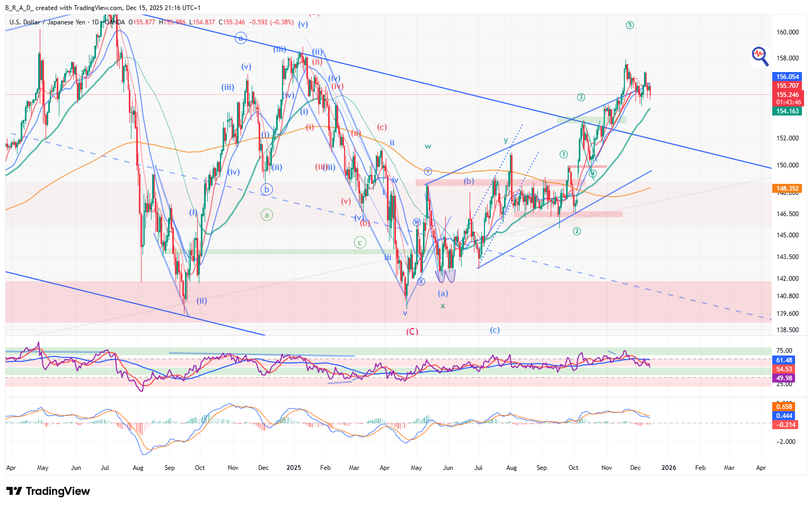This screenshot has height=507, width=812.
Task: Select the green 154.163 price label
Action: click(788, 111)
